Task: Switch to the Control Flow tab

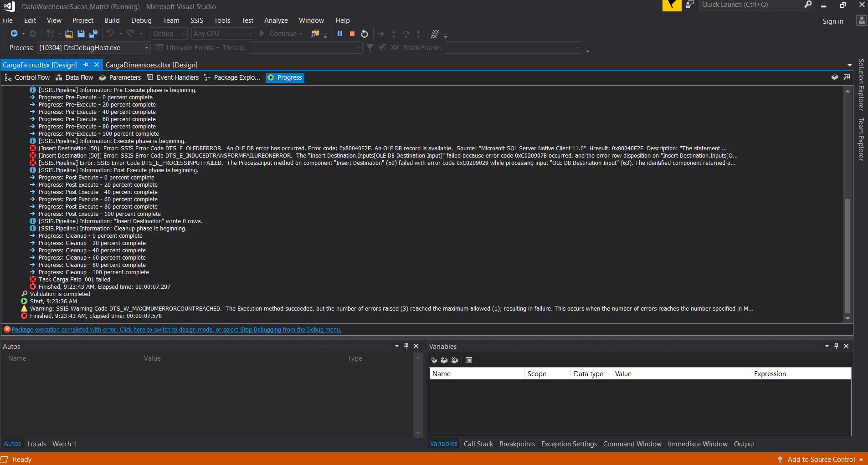Action: click(x=27, y=77)
